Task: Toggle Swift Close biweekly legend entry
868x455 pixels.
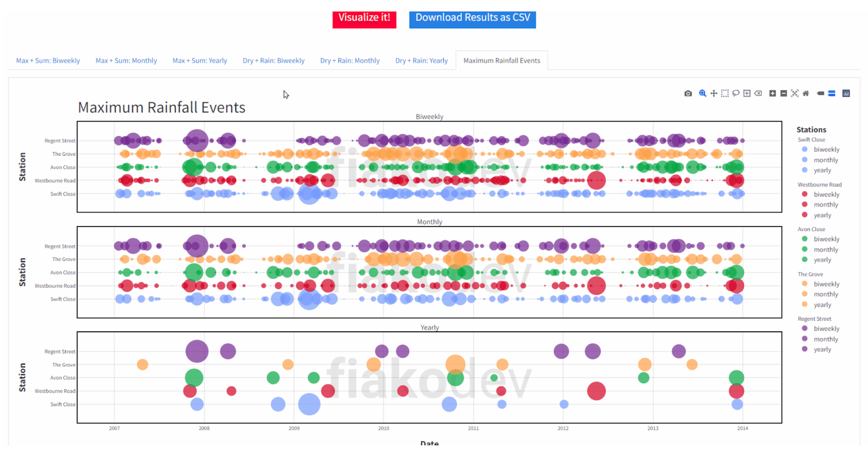Action: (821, 149)
